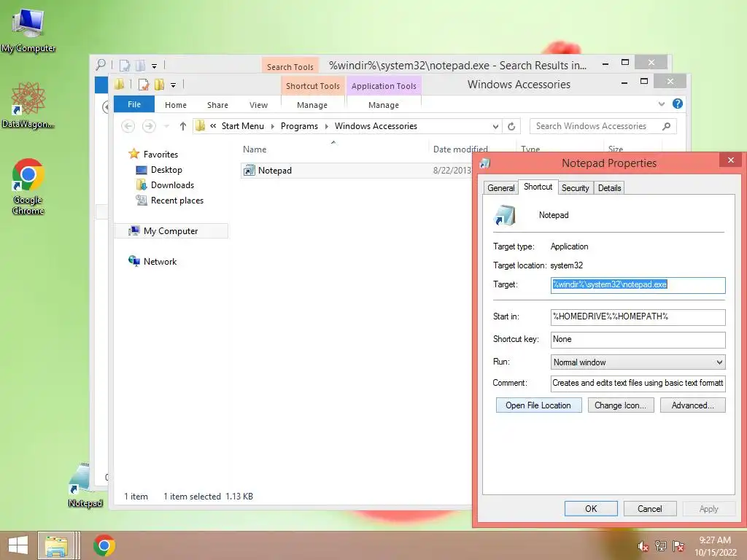747x560 pixels.
Task: Click the Open File Location button
Action: pyautogui.click(x=538, y=405)
